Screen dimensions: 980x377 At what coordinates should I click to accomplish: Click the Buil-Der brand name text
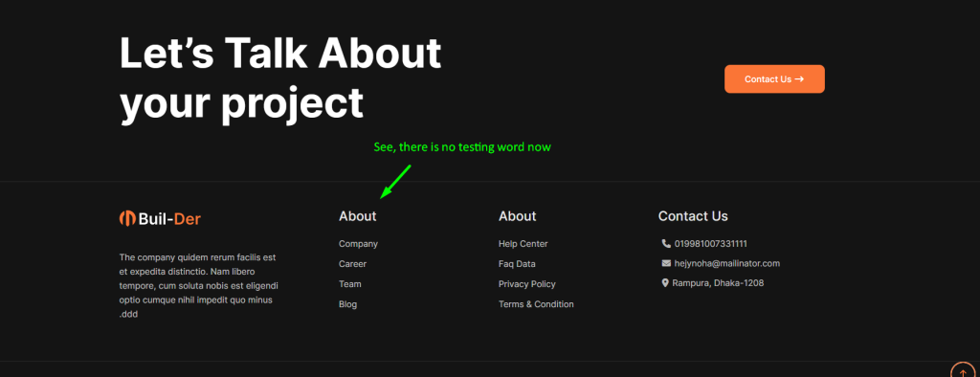tap(170, 219)
